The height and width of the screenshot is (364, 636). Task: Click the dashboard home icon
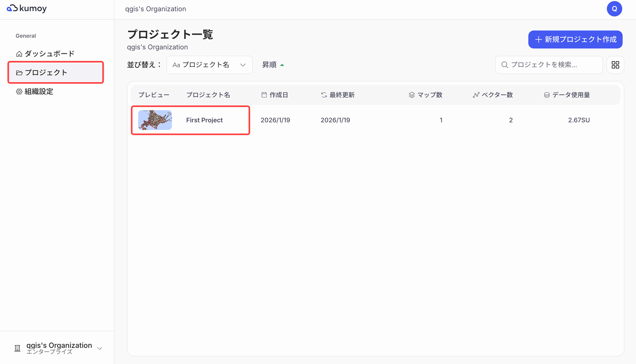coord(19,54)
